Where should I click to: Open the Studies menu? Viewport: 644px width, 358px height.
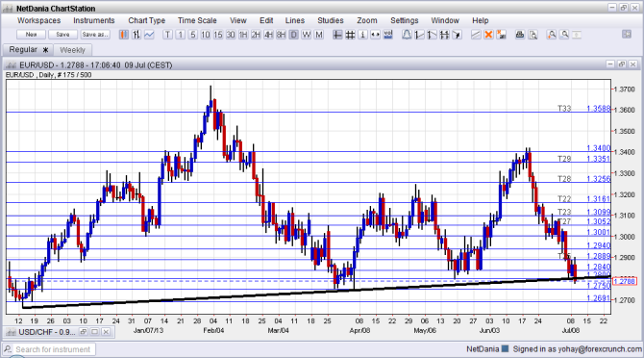coord(331,20)
